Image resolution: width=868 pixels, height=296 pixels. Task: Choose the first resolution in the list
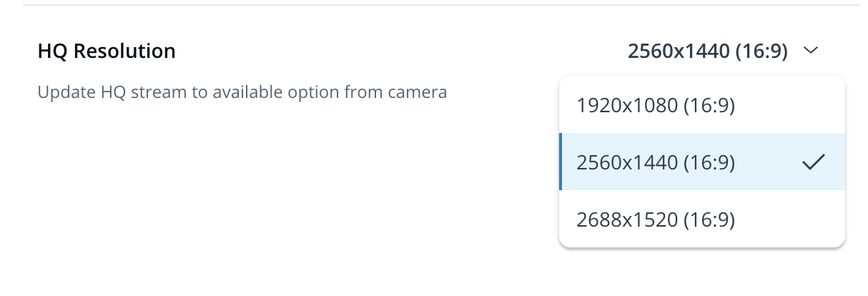click(656, 105)
